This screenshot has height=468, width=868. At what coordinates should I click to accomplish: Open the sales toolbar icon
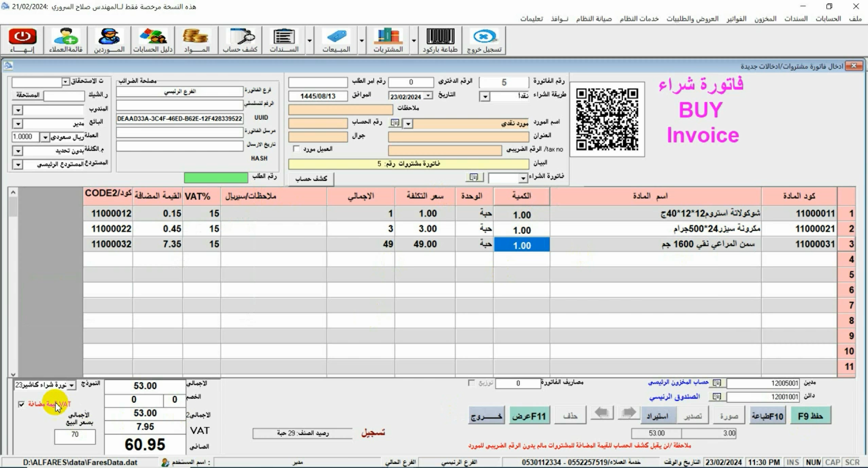336,40
